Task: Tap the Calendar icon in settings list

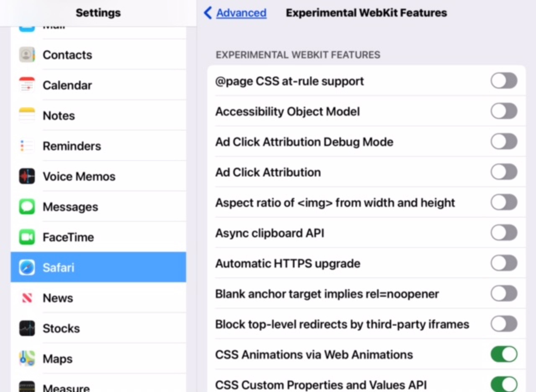Action: pos(27,85)
